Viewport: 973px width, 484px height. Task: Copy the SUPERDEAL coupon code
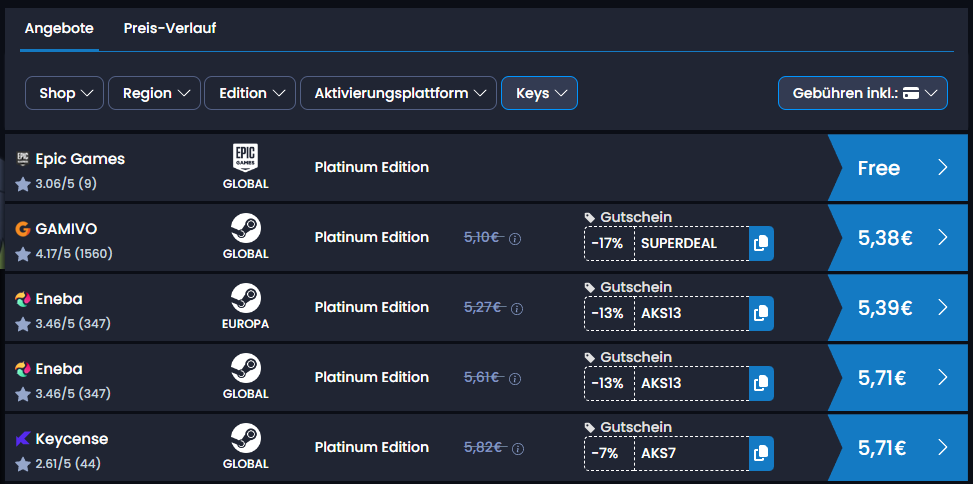coord(761,243)
